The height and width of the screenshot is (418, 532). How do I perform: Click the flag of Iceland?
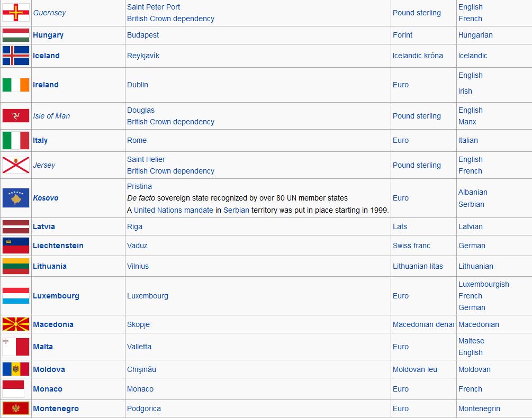tap(16, 56)
